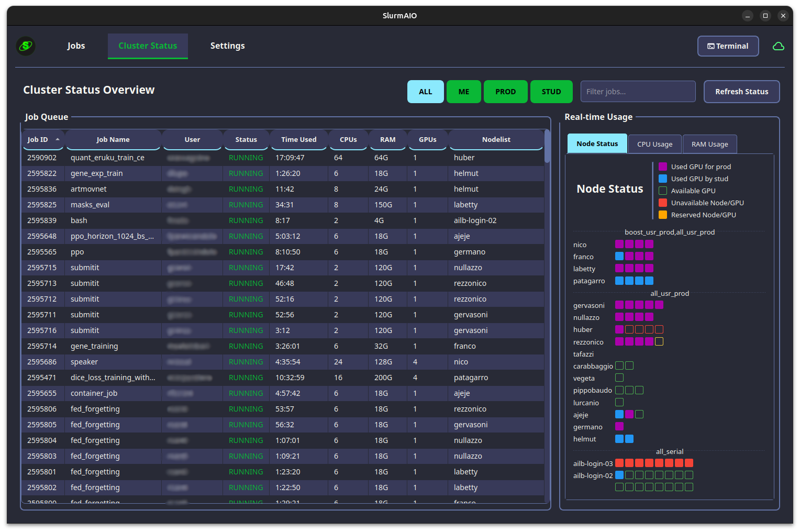Image resolution: width=800 pixels, height=532 pixels.
Task: Click the cloud connection icon top right
Action: (779, 46)
